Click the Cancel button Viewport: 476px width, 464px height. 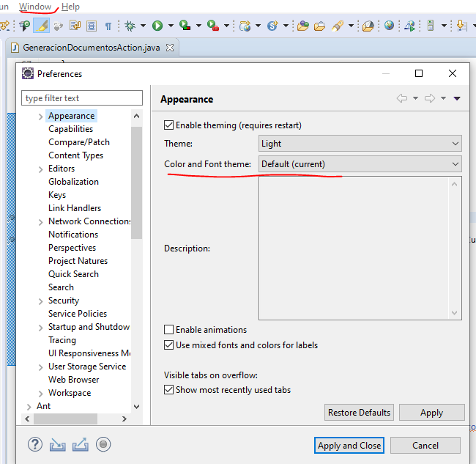pos(425,446)
